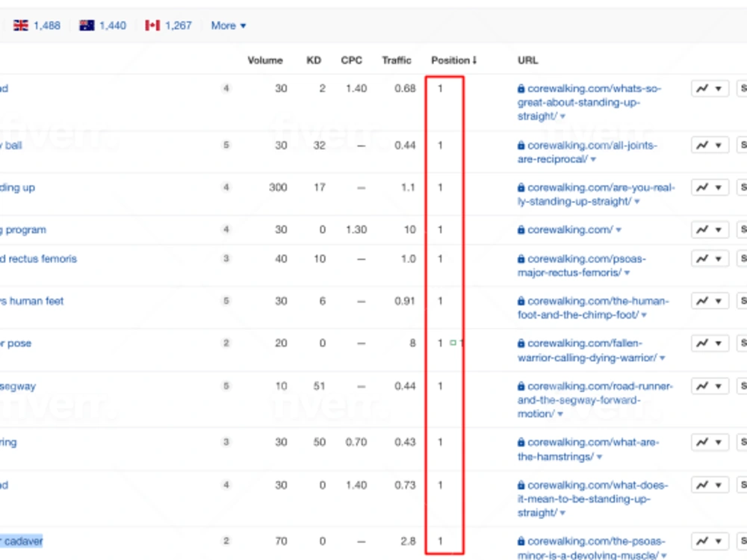Open road-runner-and-the-segway URL link
The height and width of the screenshot is (560, 747).
click(595, 400)
